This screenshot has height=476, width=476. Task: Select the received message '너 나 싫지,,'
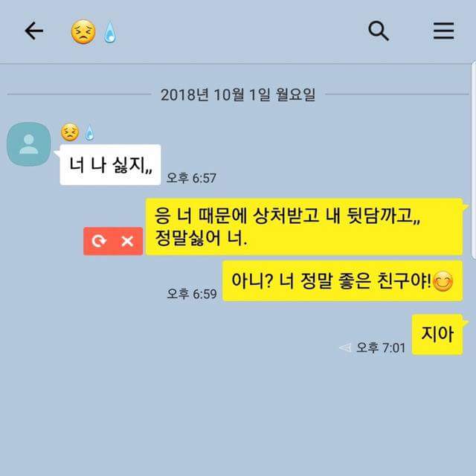tap(111, 165)
